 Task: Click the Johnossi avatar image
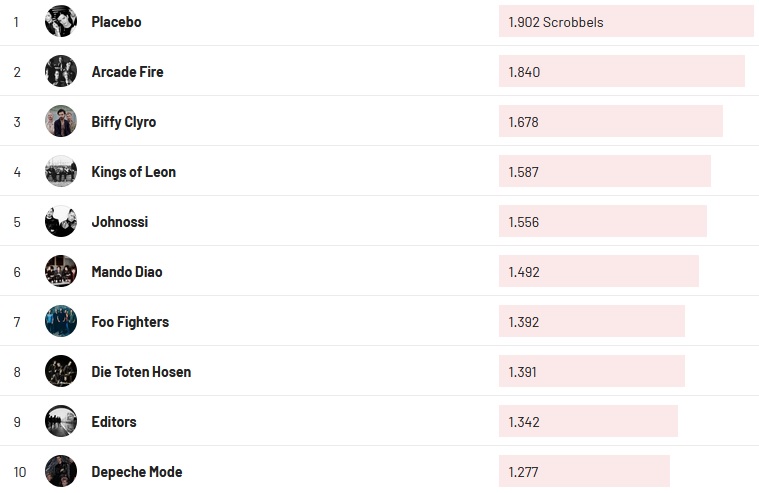(x=61, y=221)
